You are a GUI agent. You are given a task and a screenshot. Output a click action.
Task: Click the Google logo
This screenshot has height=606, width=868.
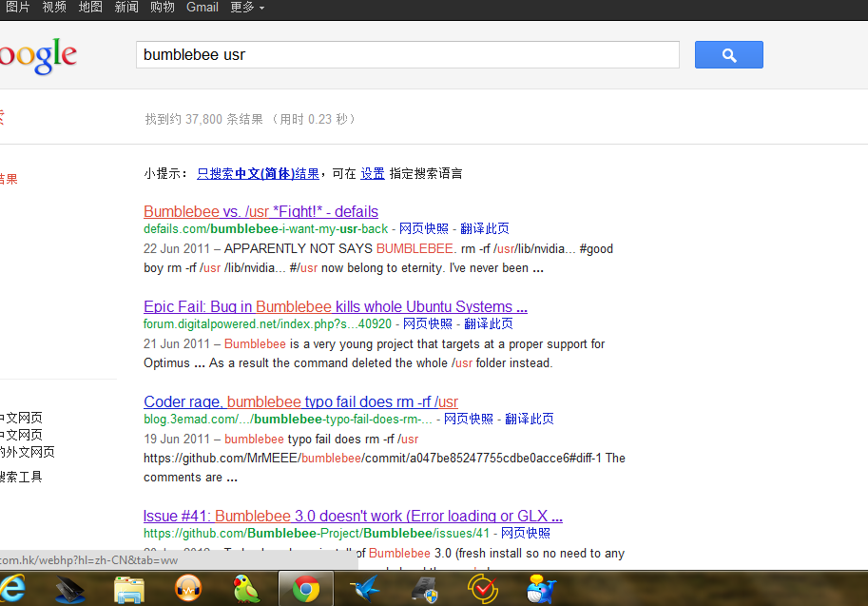[x=38, y=55]
